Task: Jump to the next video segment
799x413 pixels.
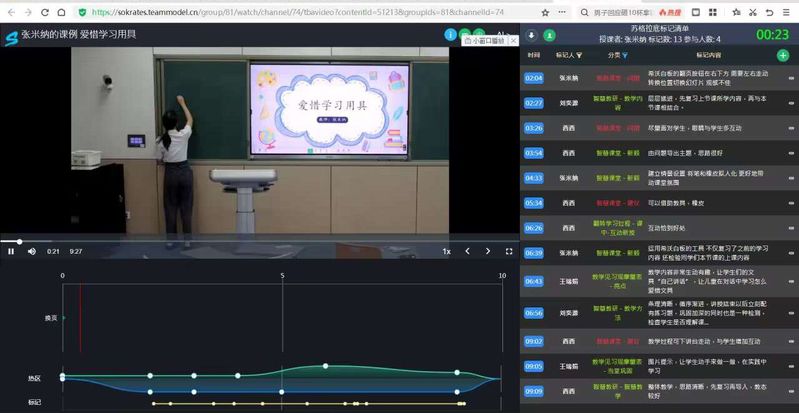Action: point(488,251)
